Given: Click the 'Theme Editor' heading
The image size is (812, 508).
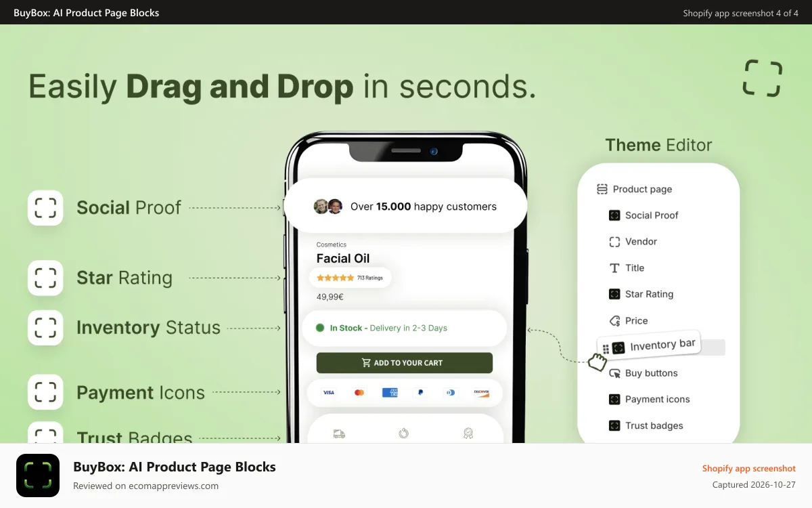Looking at the screenshot, I should (658, 145).
